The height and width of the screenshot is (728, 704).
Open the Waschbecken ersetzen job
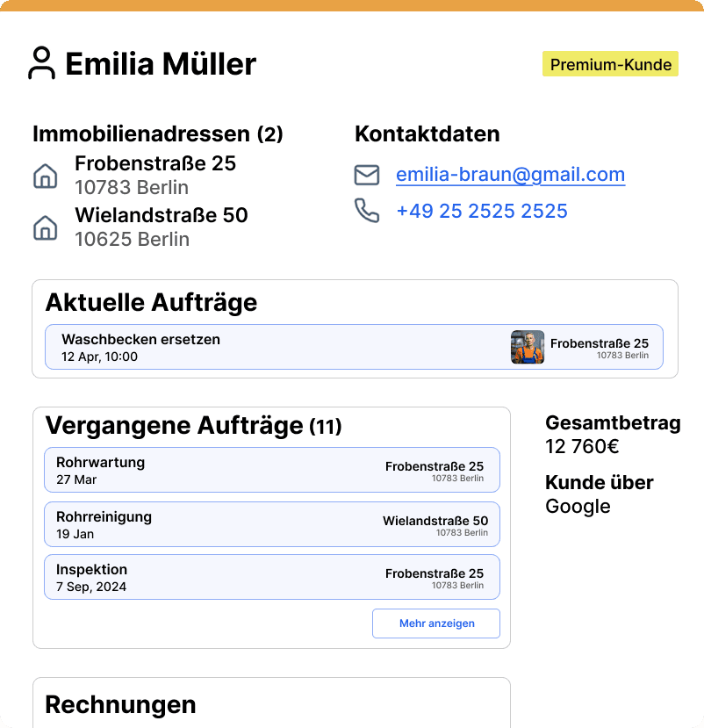[x=263, y=347]
